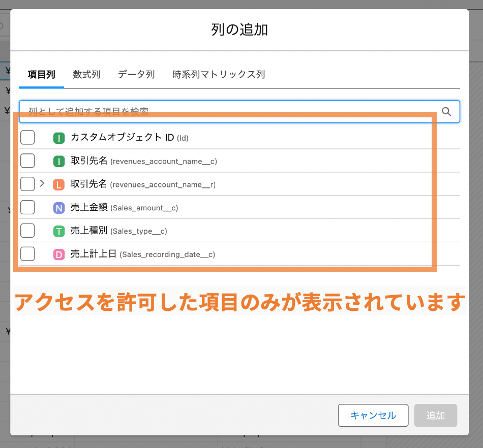Click the magnifier search icon
The image size is (483, 448).
click(x=446, y=111)
